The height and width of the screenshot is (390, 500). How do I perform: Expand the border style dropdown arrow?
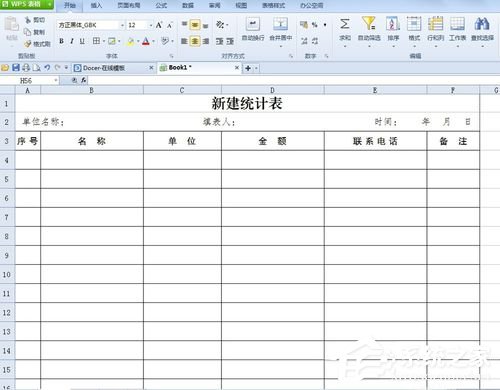(104, 41)
